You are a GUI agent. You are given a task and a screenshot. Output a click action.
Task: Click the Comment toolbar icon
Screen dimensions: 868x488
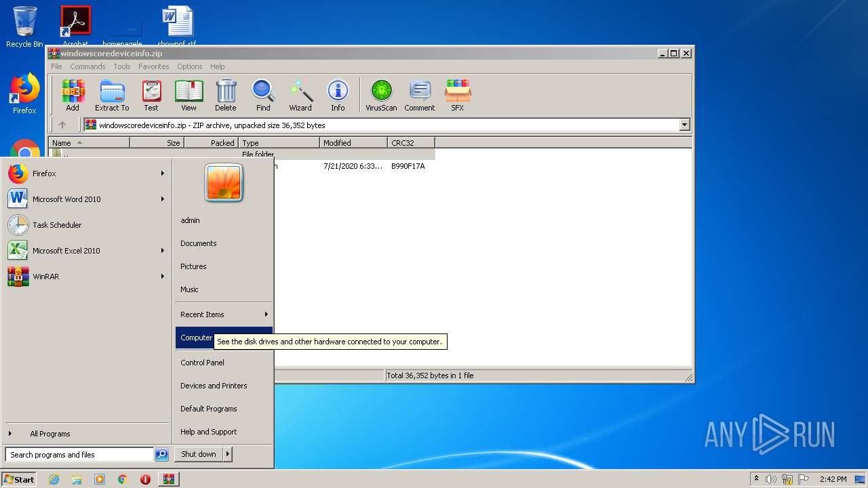coord(420,96)
